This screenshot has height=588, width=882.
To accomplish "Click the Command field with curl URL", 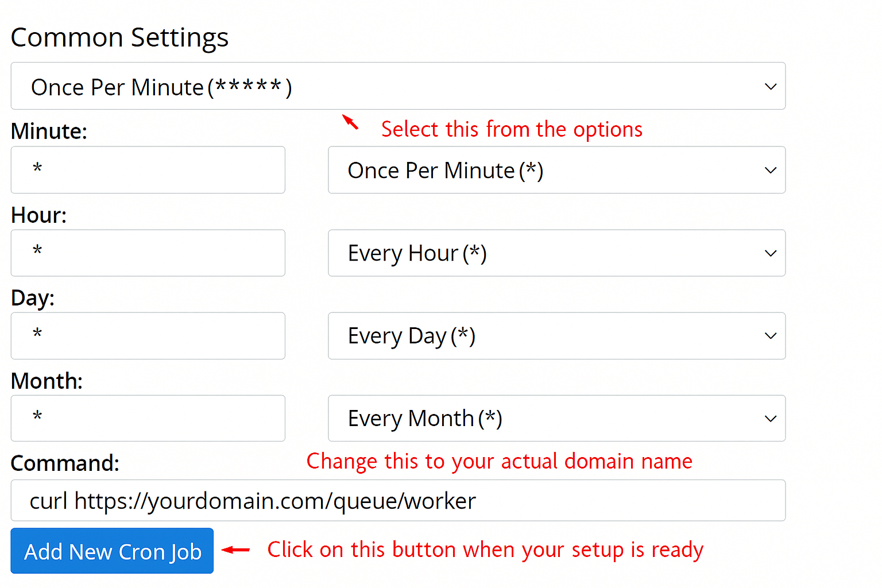I will (x=397, y=501).
